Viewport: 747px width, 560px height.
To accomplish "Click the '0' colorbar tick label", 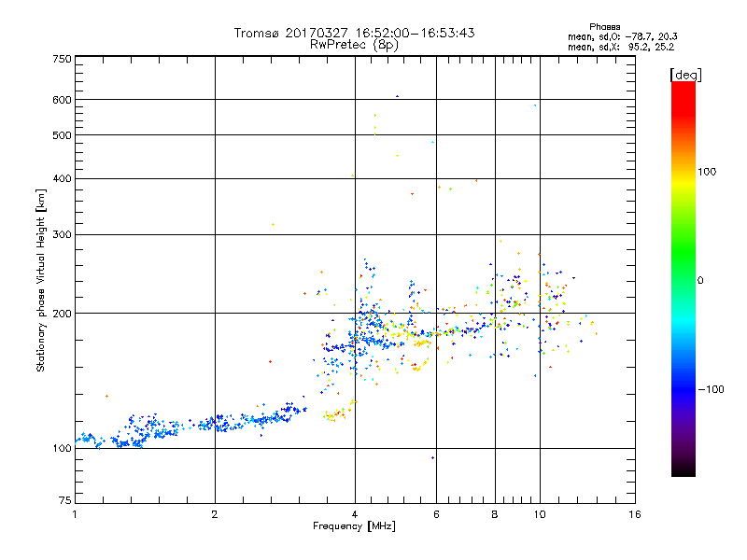I will click(700, 280).
